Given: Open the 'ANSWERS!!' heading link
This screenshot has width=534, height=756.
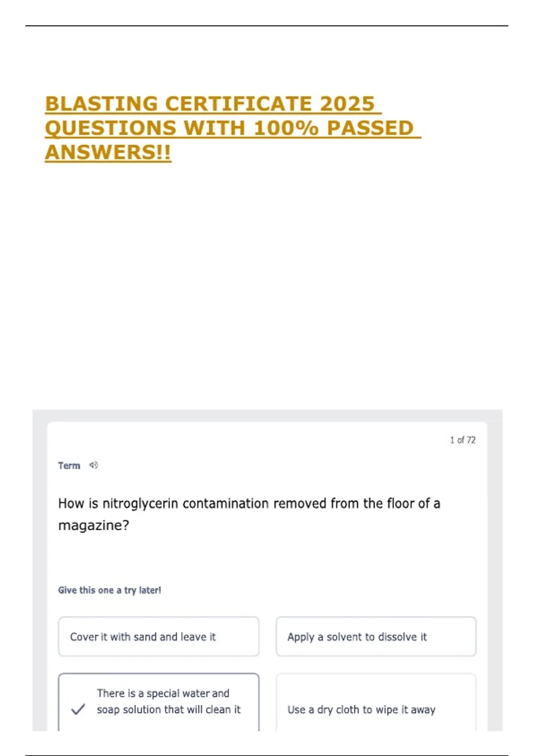Looking at the screenshot, I should pyautogui.click(x=108, y=153).
